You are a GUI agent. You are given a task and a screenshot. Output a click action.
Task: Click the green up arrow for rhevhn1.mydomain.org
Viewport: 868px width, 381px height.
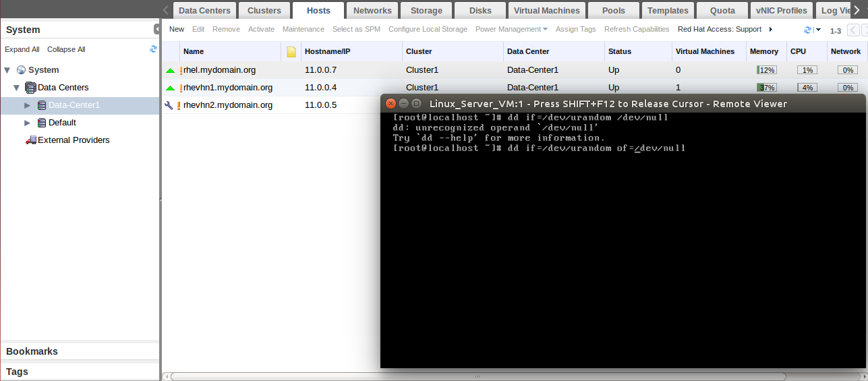tap(170, 88)
